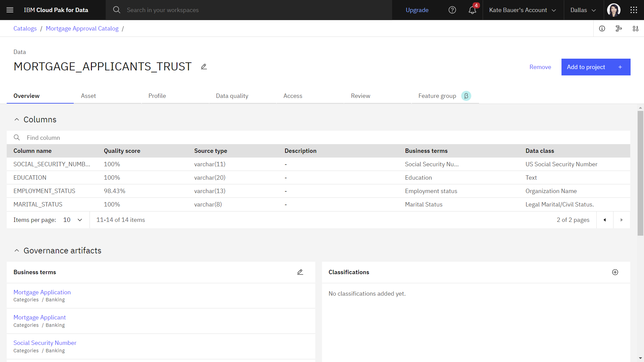Click the Employment status business term cell
The image size is (644, 362).
point(431,191)
